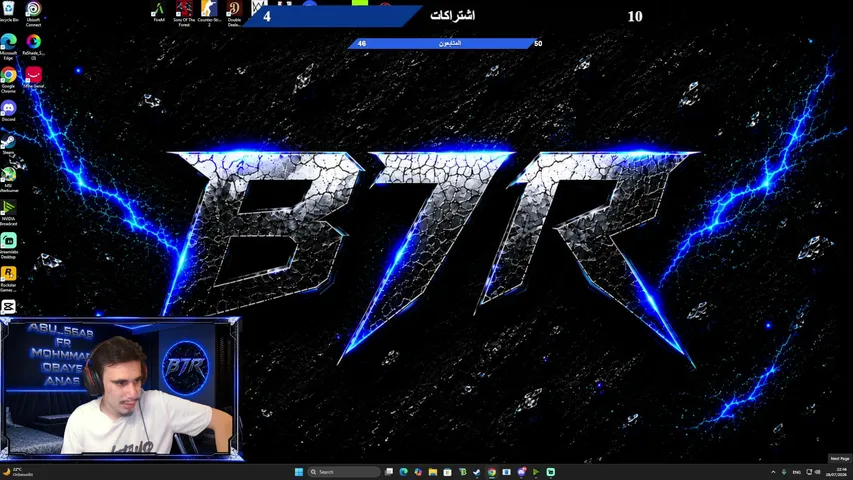The height and width of the screenshot is (480, 853).
Task: Click the taskbar Search box
Action: point(343,472)
